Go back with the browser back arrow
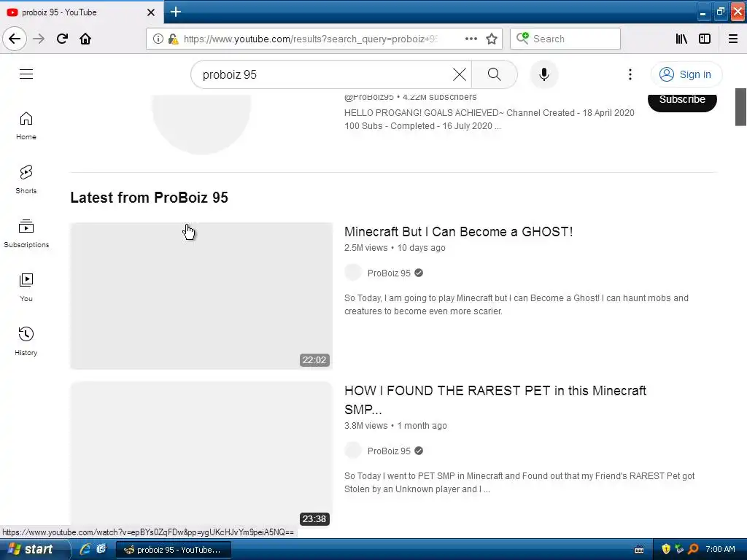Viewport: 747px width, 560px height. click(15, 39)
